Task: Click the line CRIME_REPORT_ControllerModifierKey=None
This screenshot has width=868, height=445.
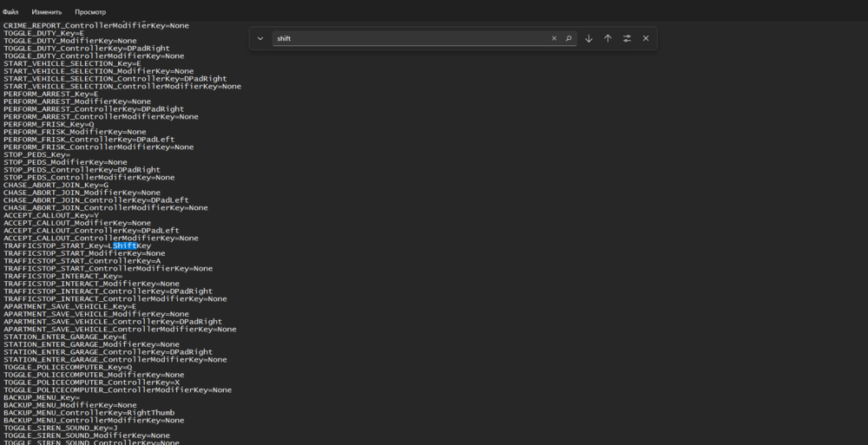Action: point(96,26)
